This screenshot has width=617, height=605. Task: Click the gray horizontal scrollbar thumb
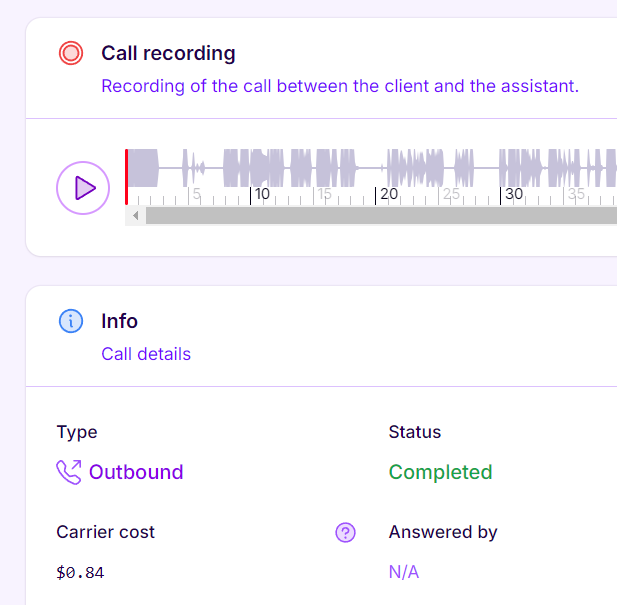pyautogui.click(x=381, y=216)
